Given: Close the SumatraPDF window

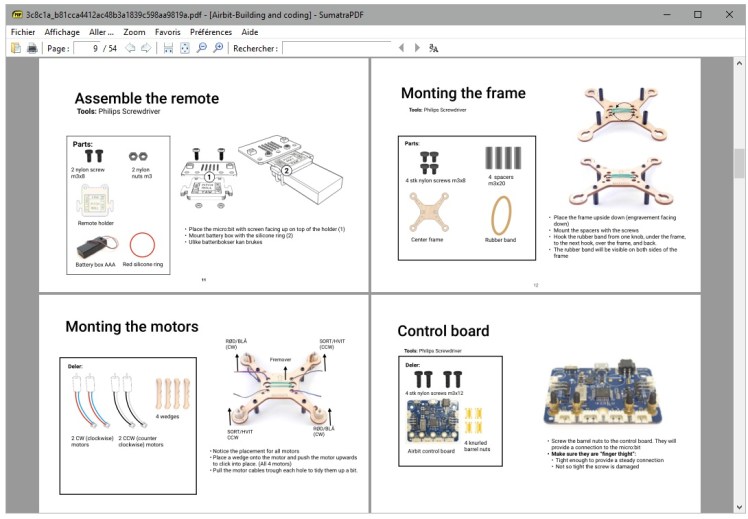Looking at the screenshot, I should (x=729, y=14).
